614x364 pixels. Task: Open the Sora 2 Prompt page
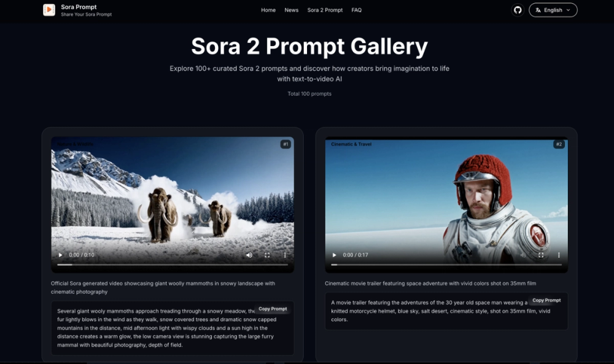(325, 10)
